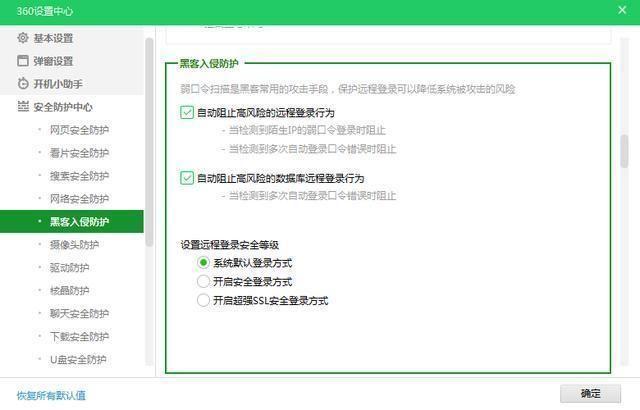Click 设置远程登录安全等级 label
Screen dimensions: 640x410
[x=230, y=245]
